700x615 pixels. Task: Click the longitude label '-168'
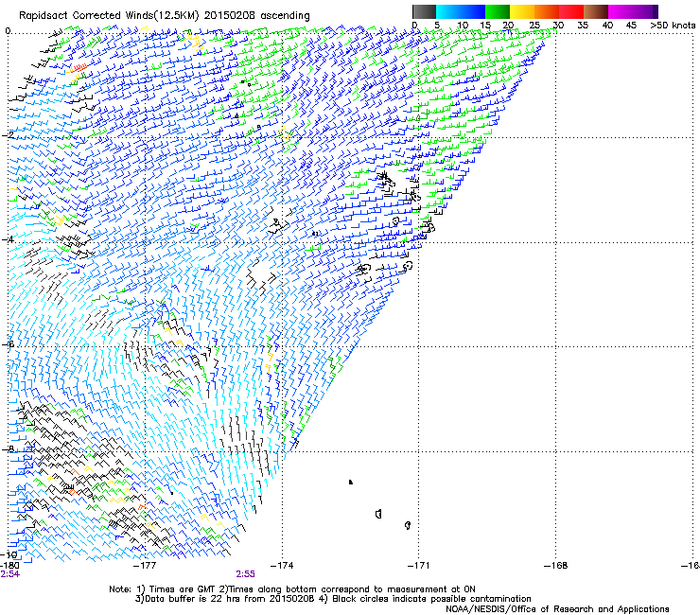[556, 566]
